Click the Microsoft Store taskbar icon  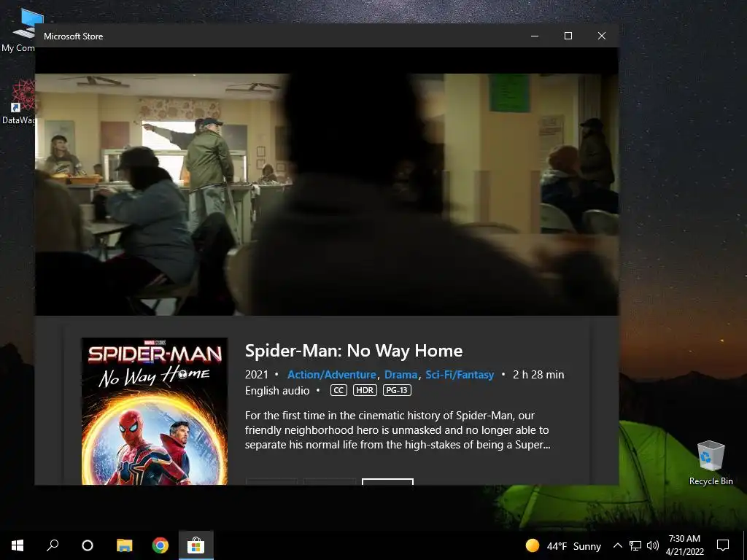tap(196, 545)
